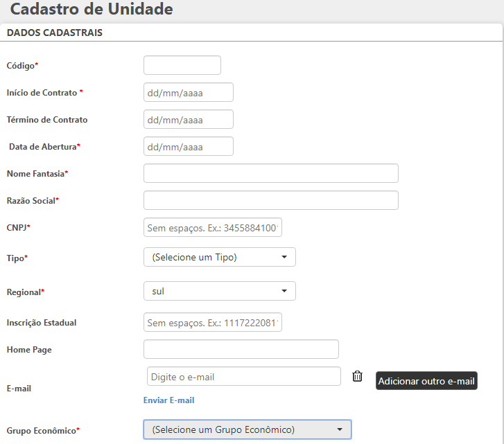Click the Cadastro de Unidade page title
The image size is (504, 444).
click(x=92, y=10)
